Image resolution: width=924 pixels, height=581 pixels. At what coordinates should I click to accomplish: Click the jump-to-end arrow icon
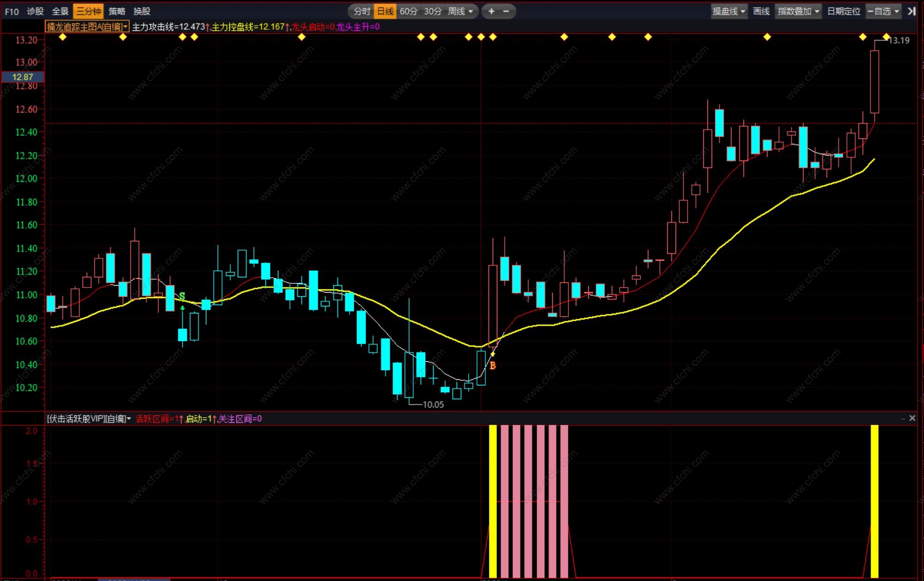click(912, 12)
